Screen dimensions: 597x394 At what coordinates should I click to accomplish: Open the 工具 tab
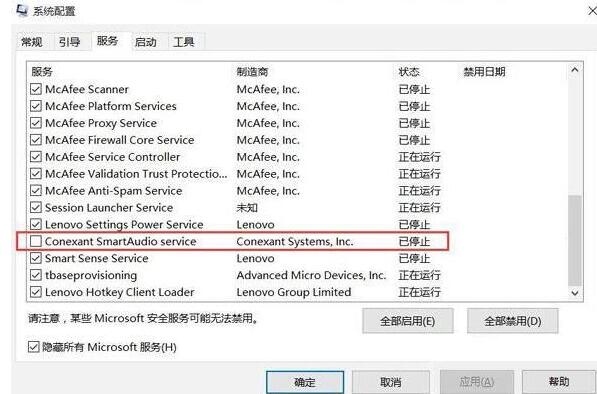(x=184, y=41)
